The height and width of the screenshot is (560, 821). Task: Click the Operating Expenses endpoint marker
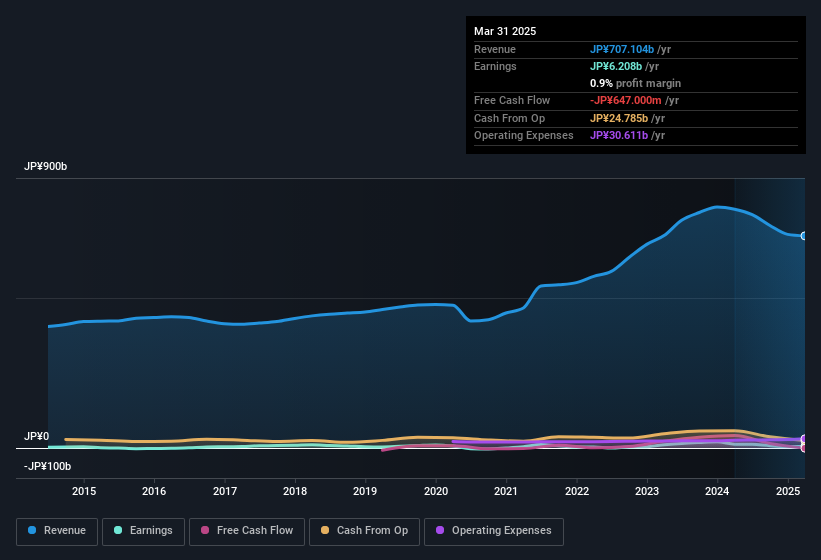point(804,439)
